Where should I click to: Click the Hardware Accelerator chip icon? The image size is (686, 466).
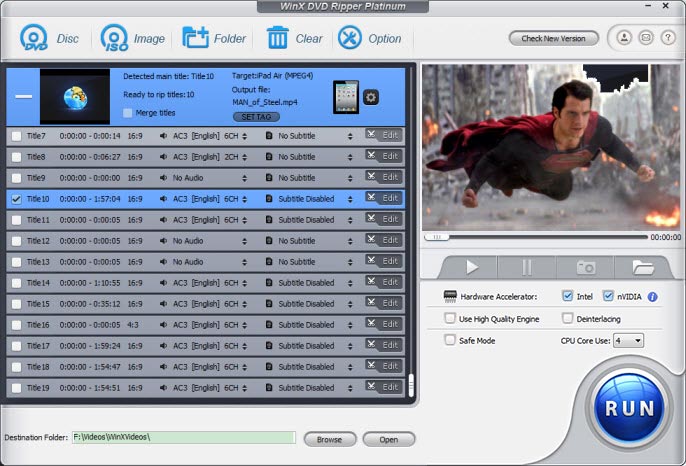pyautogui.click(x=450, y=296)
